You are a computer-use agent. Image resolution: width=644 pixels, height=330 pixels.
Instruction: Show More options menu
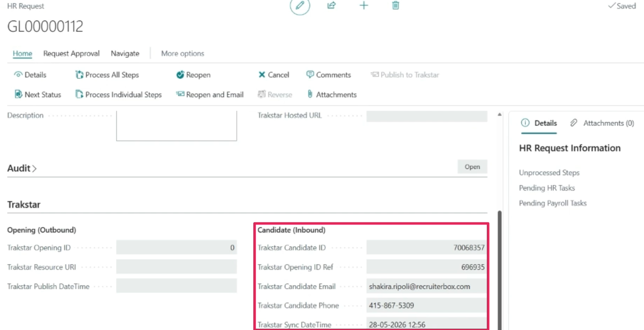tap(183, 54)
